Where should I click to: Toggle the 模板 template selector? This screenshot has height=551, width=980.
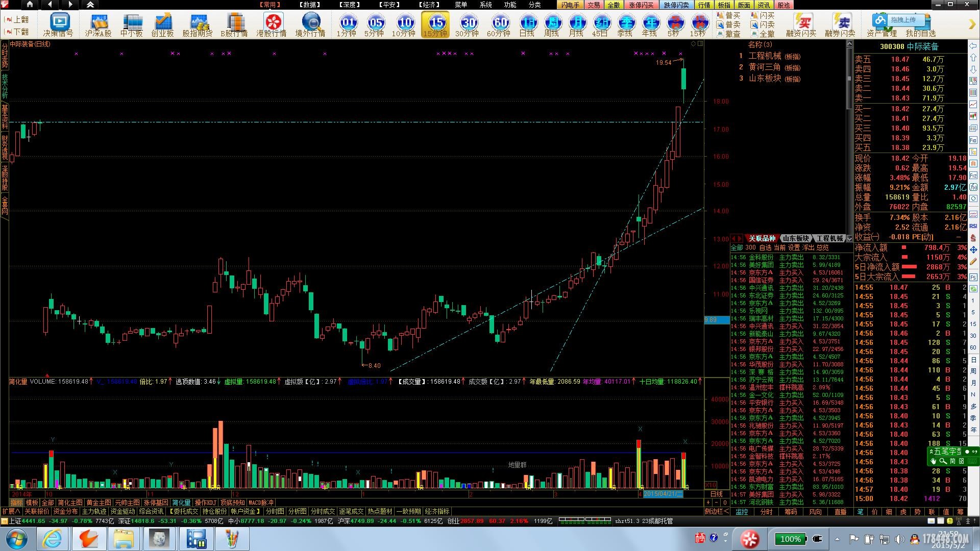pos(32,503)
